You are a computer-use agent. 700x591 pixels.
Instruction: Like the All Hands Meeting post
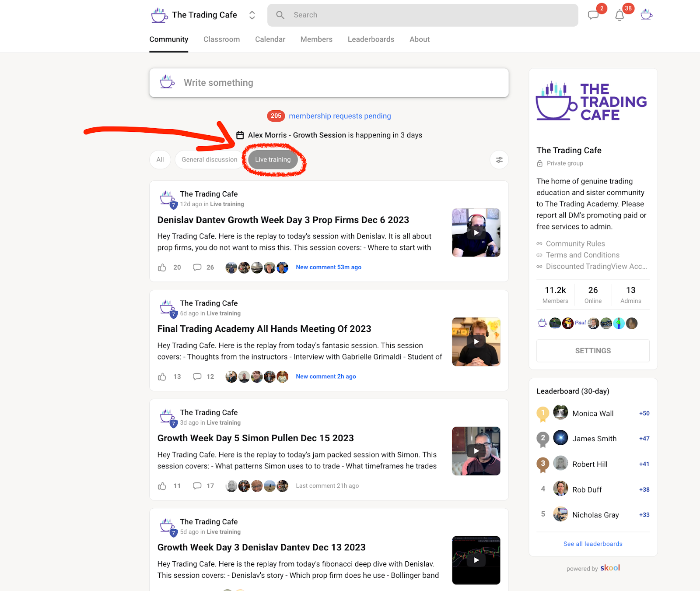(x=162, y=376)
